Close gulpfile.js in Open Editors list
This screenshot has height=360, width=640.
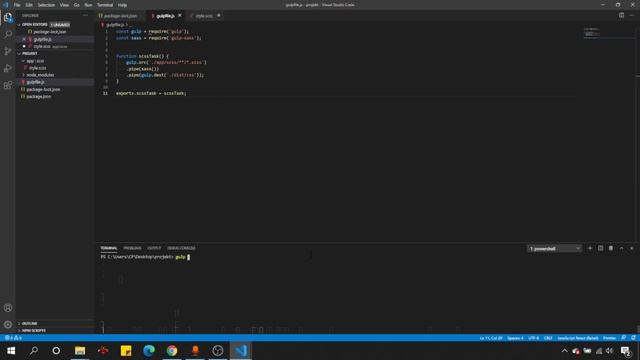(x=24, y=39)
